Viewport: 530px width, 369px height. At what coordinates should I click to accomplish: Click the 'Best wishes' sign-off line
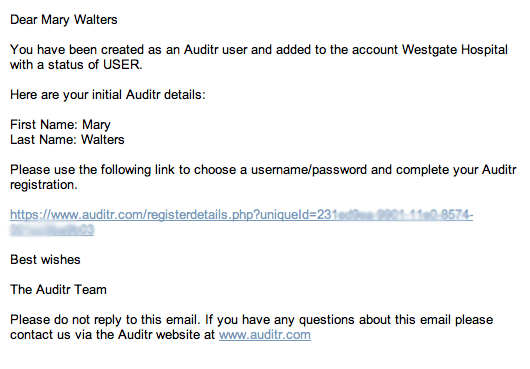(x=45, y=260)
